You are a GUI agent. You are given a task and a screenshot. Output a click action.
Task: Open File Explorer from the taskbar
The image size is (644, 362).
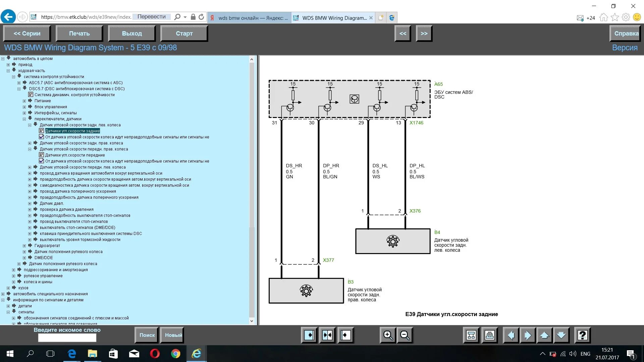(92, 354)
